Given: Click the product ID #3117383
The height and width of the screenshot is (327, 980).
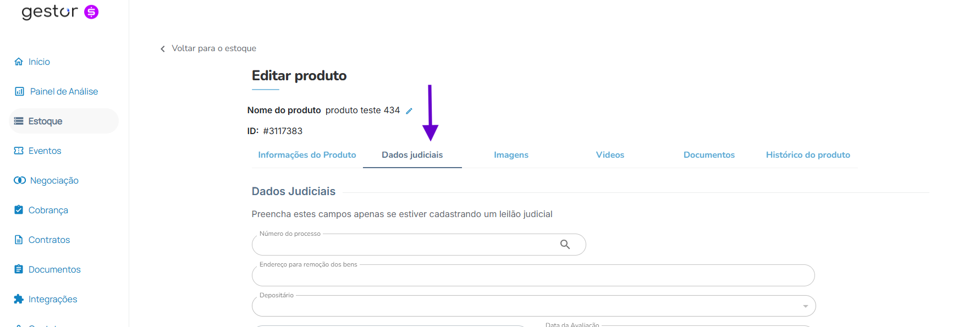Looking at the screenshot, I should [x=283, y=131].
